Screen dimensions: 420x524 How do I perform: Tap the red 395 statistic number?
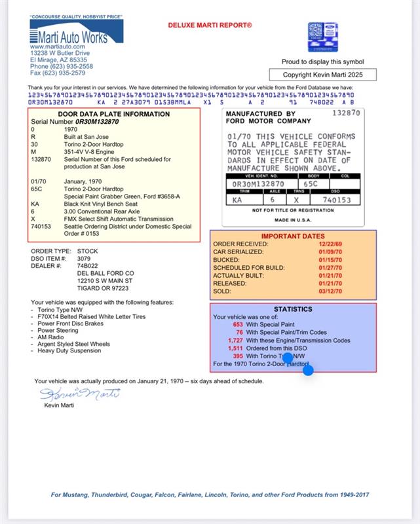pos(238,356)
